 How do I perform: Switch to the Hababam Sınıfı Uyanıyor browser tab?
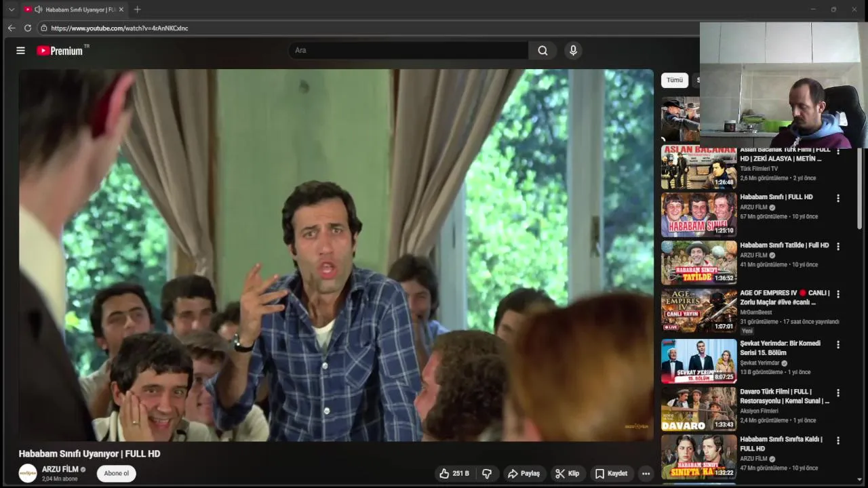[75, 9]
